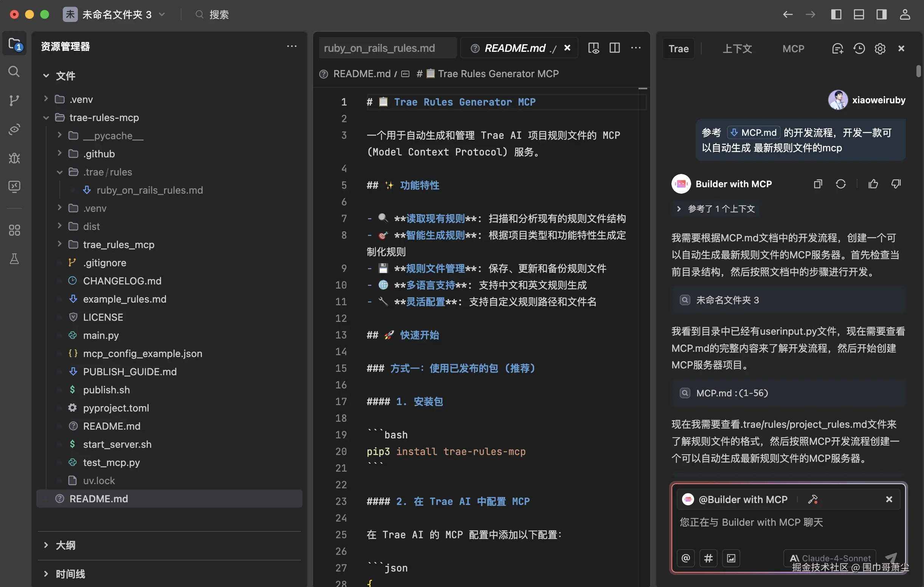The image size is (924, 587).
Task: Click the top search box 搜索
Action: pos(212,15)
